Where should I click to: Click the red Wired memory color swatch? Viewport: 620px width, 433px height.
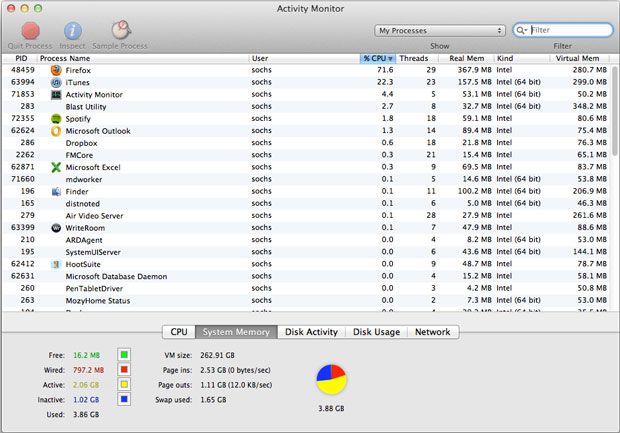124,369
